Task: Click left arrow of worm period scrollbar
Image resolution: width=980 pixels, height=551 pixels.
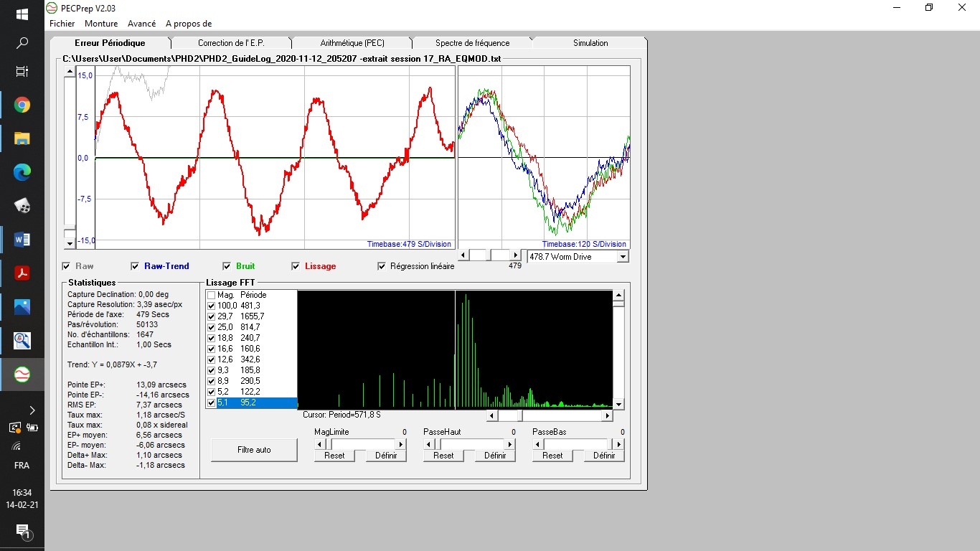Action: pos(463,255)
